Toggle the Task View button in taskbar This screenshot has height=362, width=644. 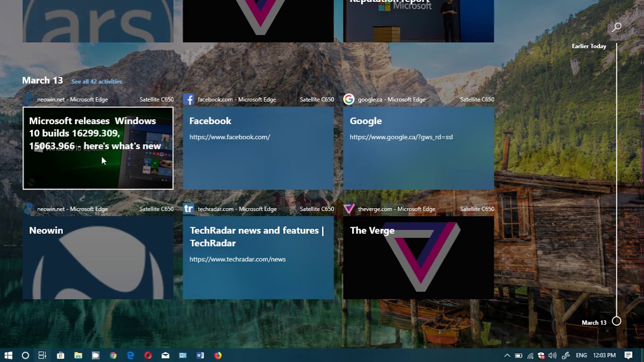click(42, 355)
